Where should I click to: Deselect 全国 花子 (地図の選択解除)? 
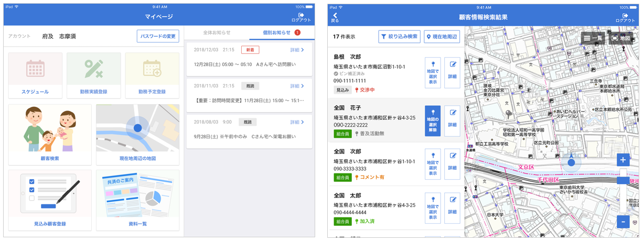(x=433, y=121)
